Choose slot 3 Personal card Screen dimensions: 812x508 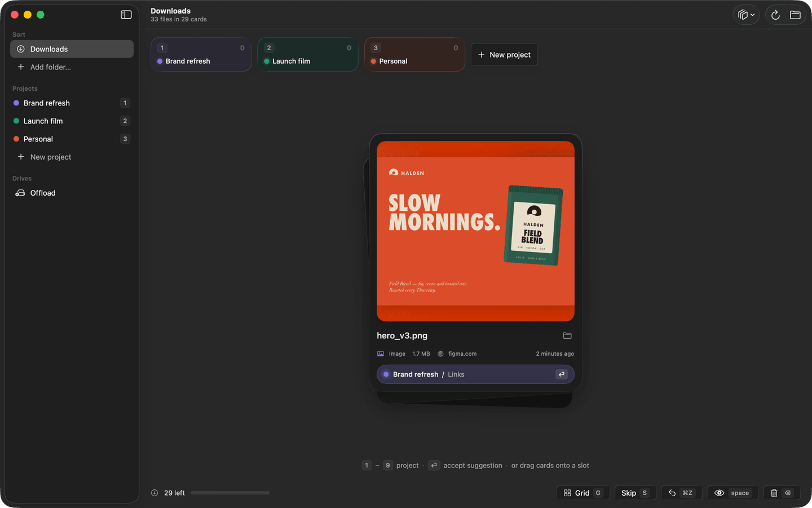414,54
